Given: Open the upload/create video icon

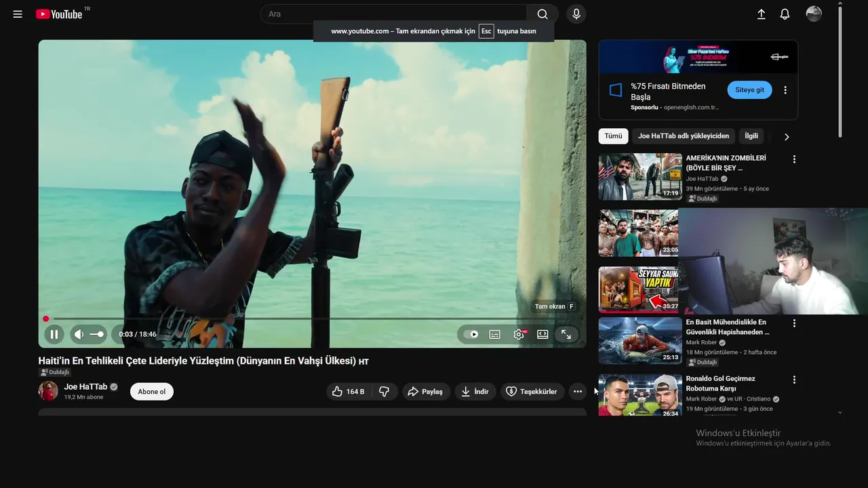Looking at the screenshot, I should click(x=761, y=14).
